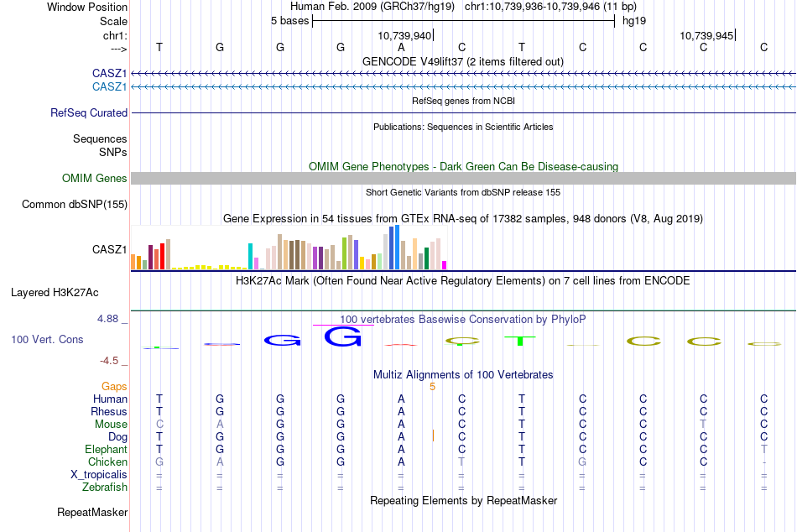This screenshot has height=532, width=797.
Task: Open Publications: Sequences in Scientific Articles title
Action: (x=463, y=127)
